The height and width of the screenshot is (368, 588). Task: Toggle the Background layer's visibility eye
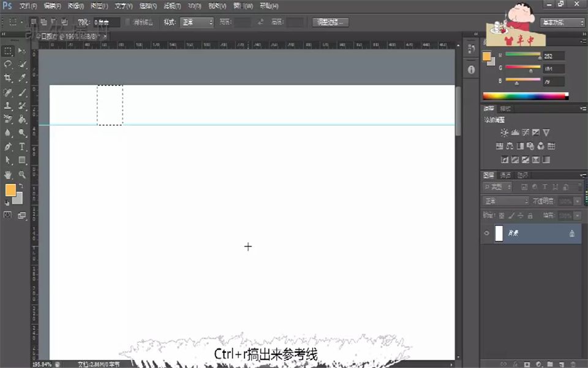tap(486, 233)
